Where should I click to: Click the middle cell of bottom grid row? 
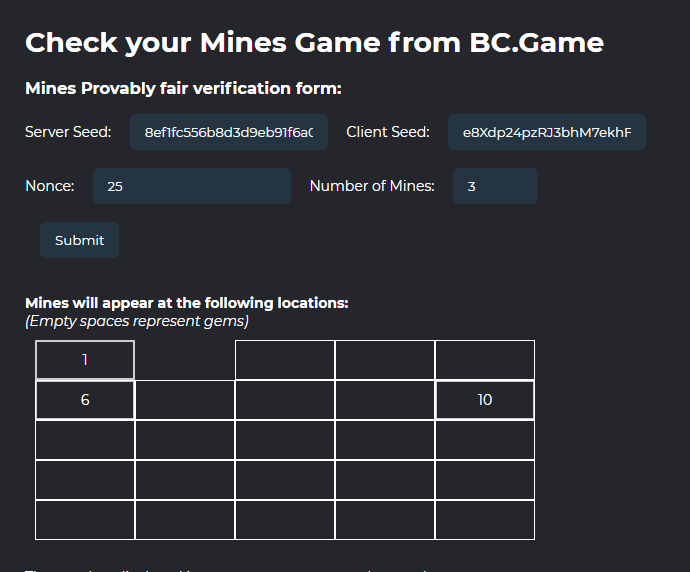click(285, 520)
